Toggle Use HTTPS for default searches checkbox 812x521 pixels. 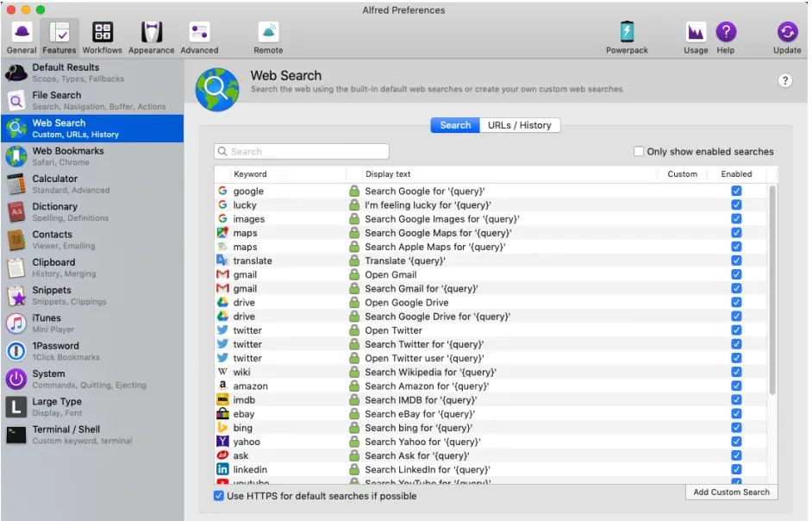tap(219, 496)
